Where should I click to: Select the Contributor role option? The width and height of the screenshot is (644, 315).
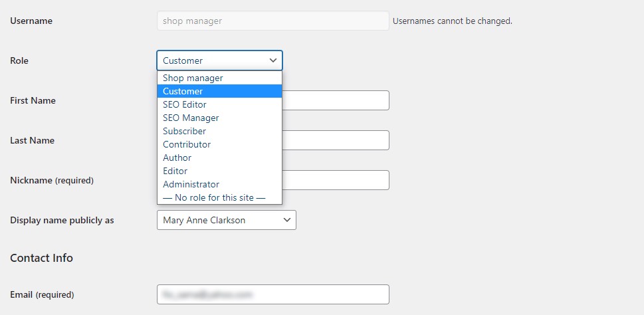pos(219,144)
